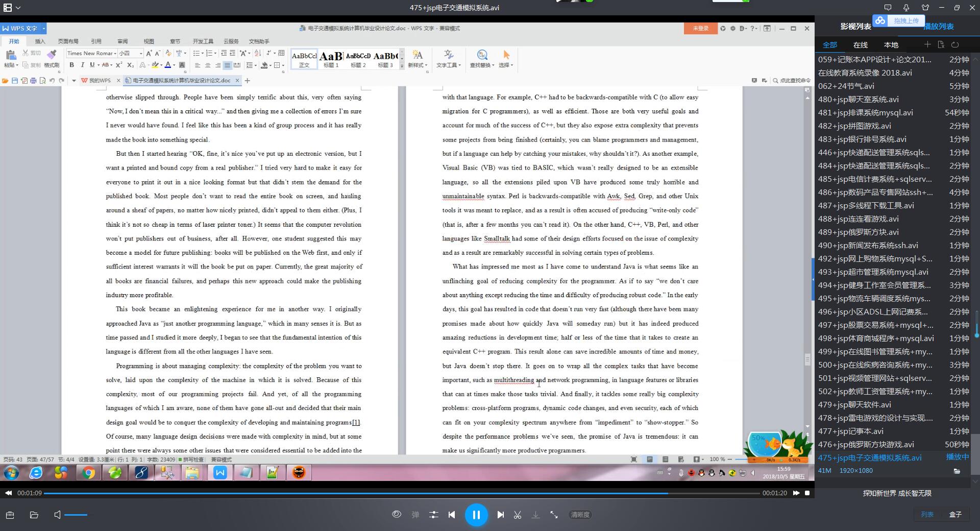Click the 拖拽上传 cloud upload button
This screenshot has height=531, width=980.
coord(899,21)
